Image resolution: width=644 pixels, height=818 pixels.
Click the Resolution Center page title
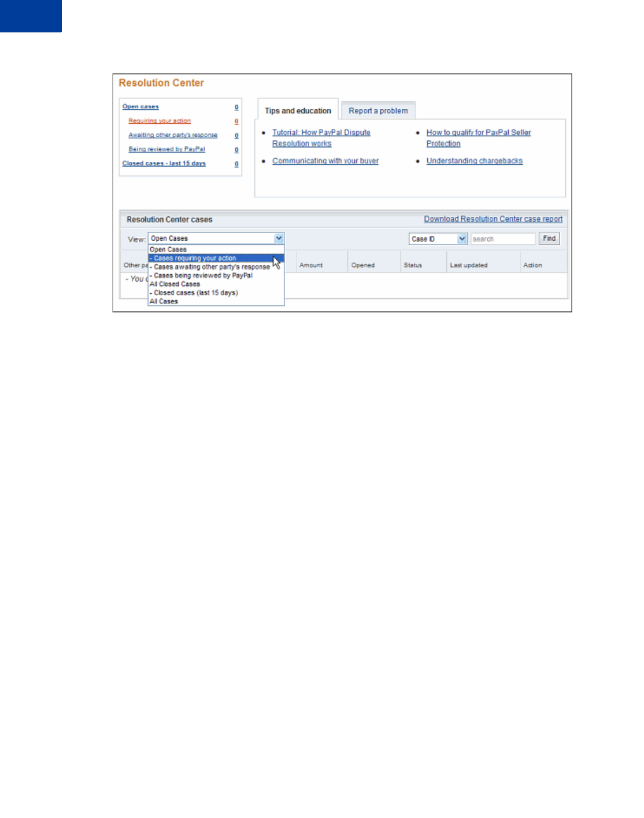tap(161, 83)
